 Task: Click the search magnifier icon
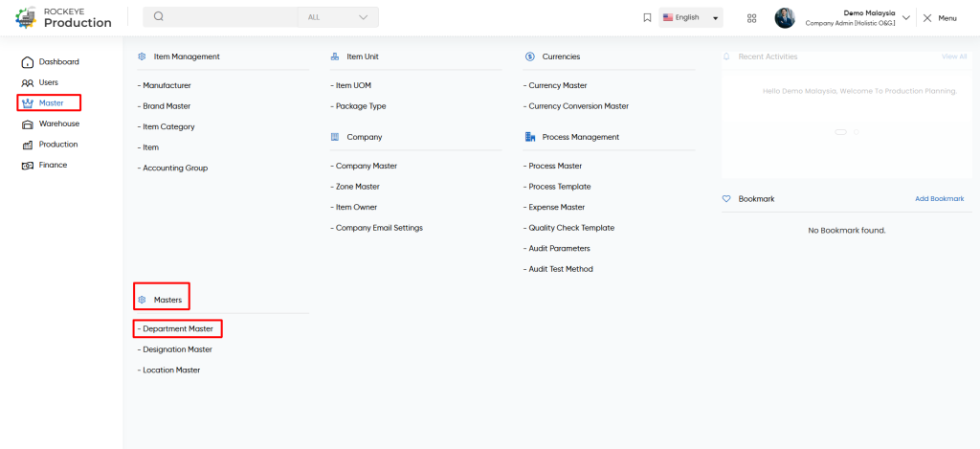click(159, 17)
